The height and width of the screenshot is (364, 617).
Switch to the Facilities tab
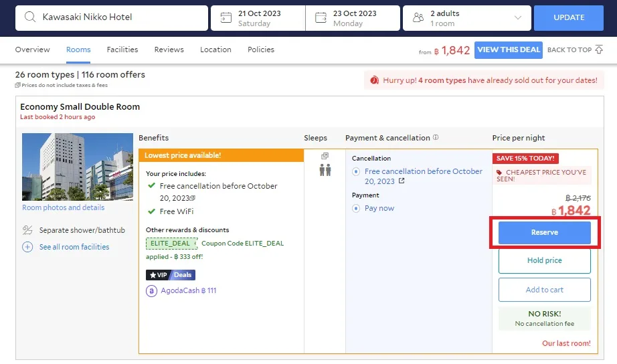(x=122, y=50)
